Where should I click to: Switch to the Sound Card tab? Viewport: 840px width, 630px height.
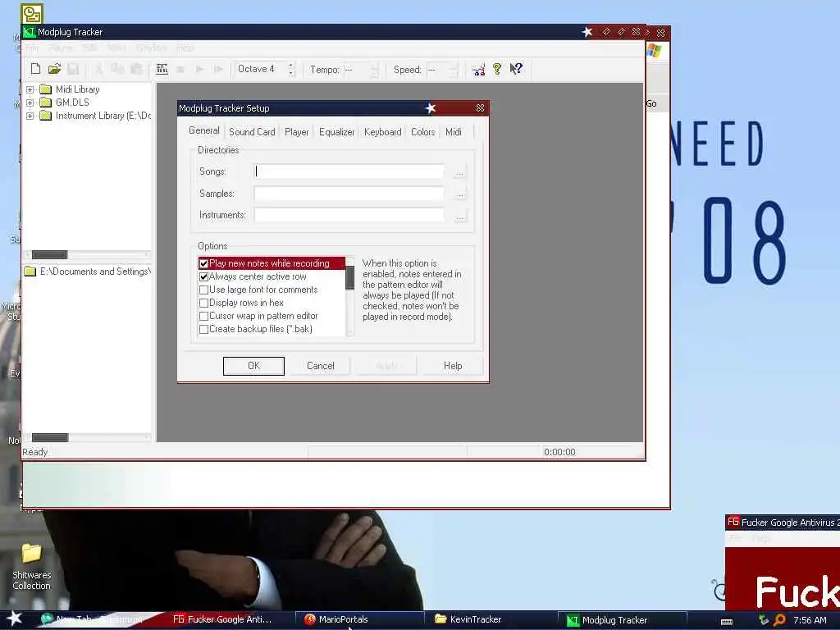point(252,132)
